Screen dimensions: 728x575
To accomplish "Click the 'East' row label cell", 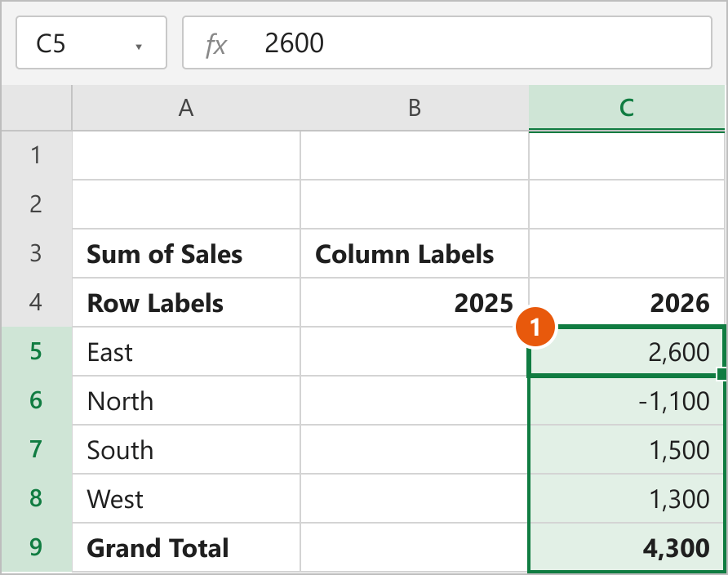I will [186, 351].
